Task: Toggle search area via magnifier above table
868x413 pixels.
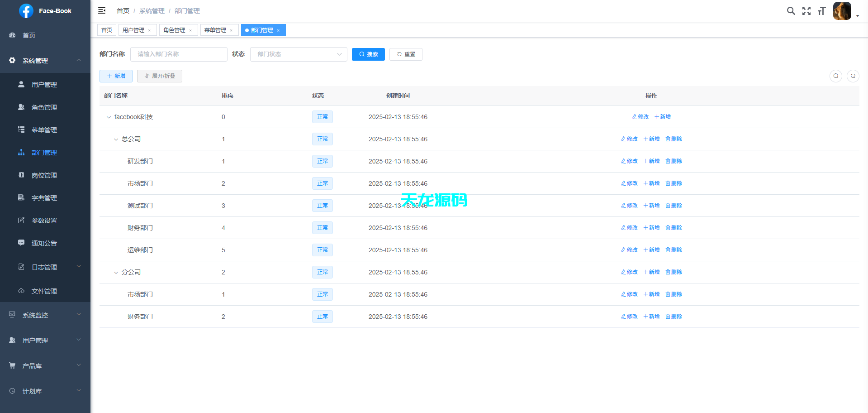Action: click(835, 76)
